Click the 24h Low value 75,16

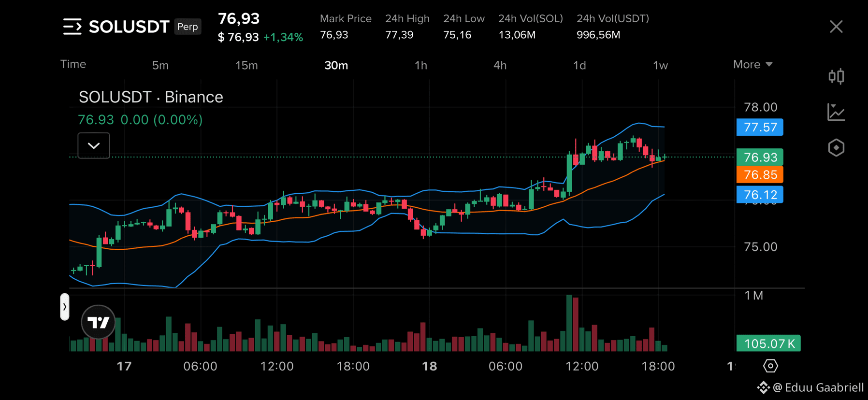[457, 35]
